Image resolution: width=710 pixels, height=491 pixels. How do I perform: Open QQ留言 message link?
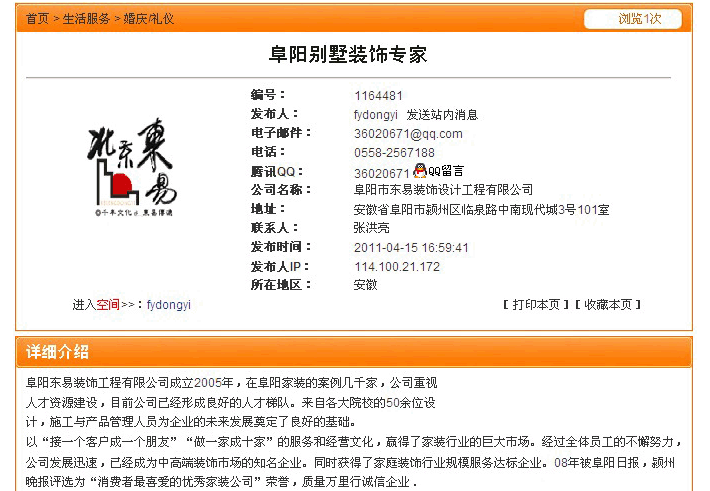coord(446,172)
